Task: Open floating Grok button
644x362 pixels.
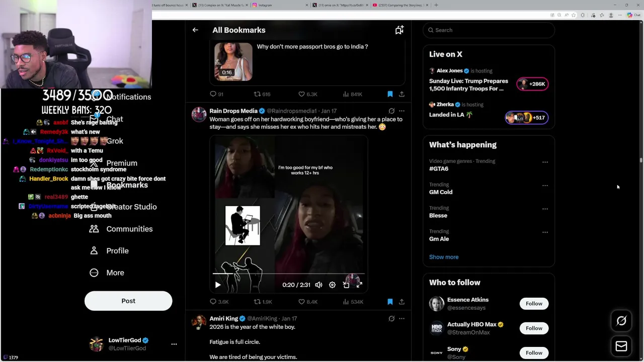Action: (x=621, y=321)
